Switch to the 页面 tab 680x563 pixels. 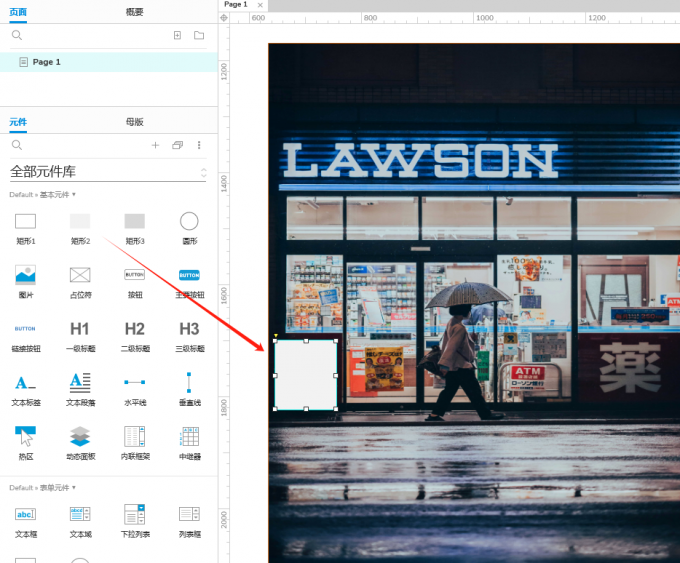18,12
